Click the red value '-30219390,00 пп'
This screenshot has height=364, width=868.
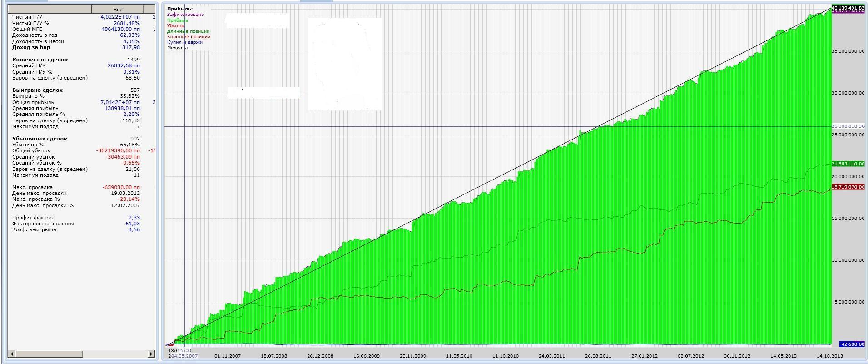pyautogui.click(x=118, y=150)
